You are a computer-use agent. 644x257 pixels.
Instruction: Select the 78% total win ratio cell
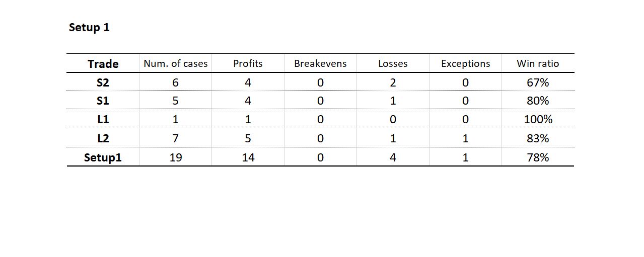coord(538,158)
